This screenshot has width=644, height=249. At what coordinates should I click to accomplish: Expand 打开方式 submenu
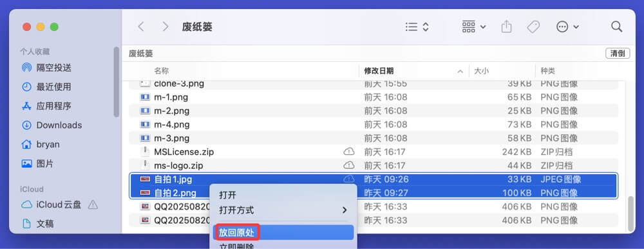283,210
